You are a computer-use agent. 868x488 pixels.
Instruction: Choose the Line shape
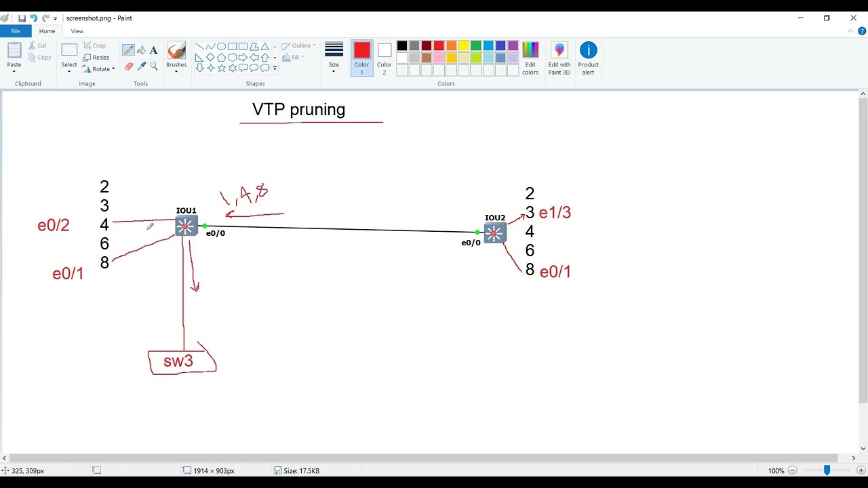(199, 46)
